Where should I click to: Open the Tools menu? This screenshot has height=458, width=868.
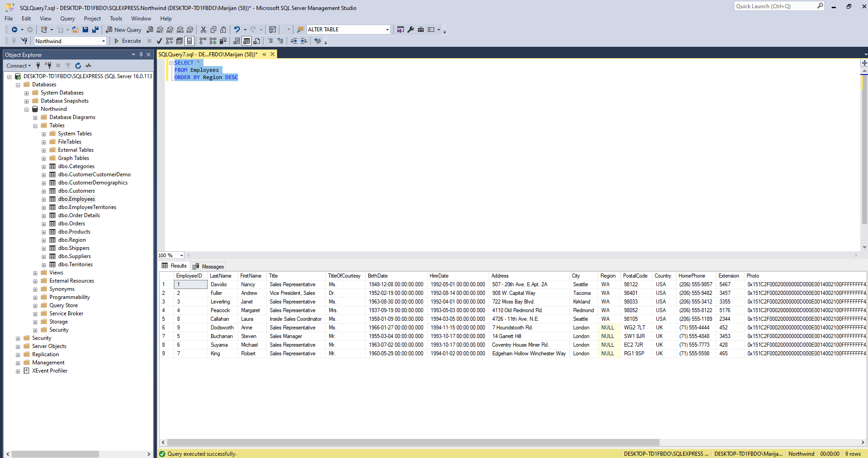coord(116,19)
